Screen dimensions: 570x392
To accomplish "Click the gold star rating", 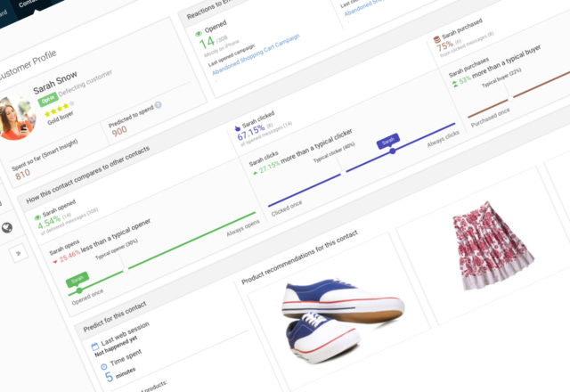I will (58, 110).
